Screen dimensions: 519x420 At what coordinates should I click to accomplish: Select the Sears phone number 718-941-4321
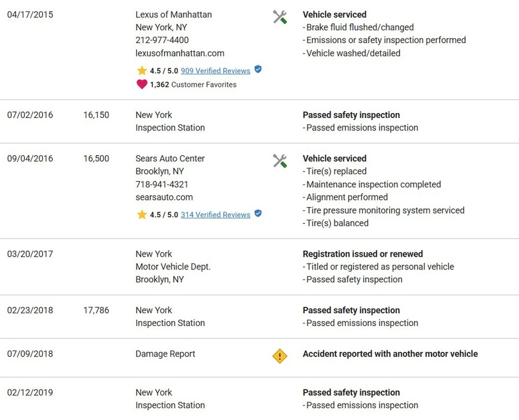tap(162, 184)
